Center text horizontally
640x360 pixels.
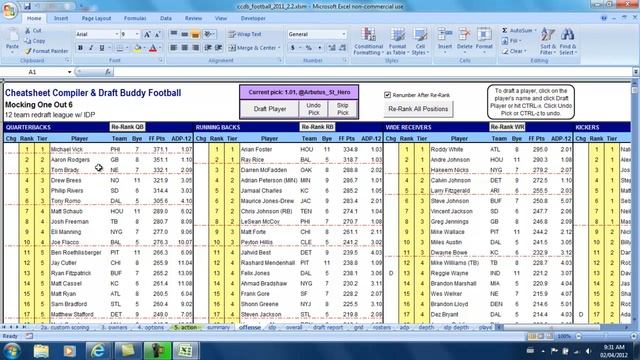(184, 48)
